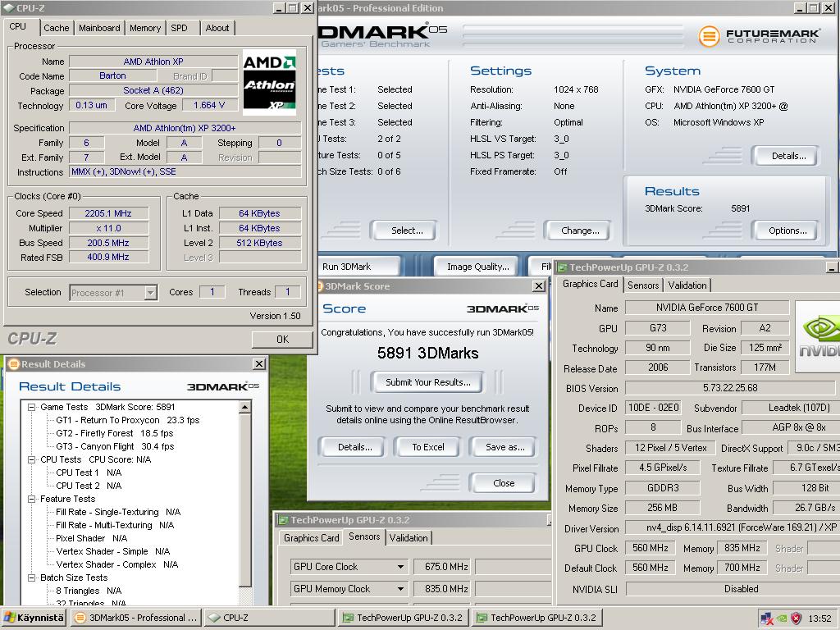Switch to first TechPowerUp GPU-Z taskbar item
Image resolution: width=840 pixels, height=630 pixels.
(403, 618)
